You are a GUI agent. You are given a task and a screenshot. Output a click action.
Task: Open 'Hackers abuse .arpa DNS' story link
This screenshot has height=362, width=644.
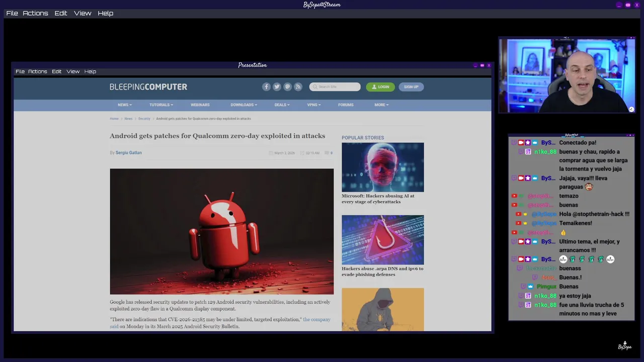(382, 271)
